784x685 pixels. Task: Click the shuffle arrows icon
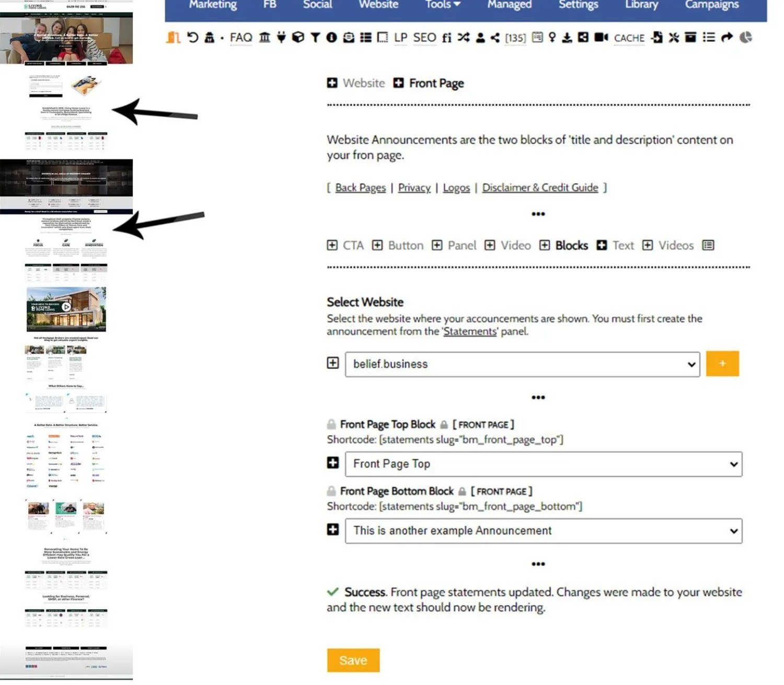point(463,38)
